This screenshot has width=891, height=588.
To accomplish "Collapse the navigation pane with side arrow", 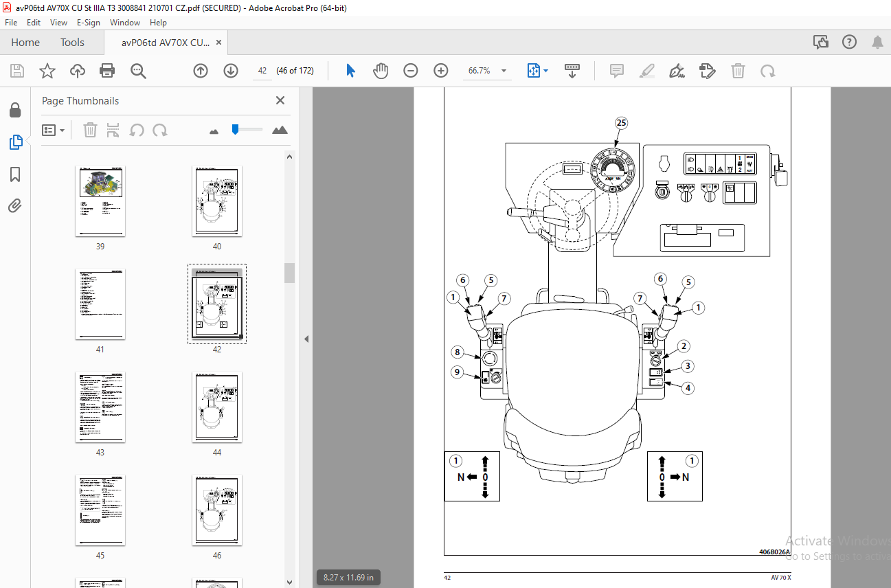I will point(306,339).
